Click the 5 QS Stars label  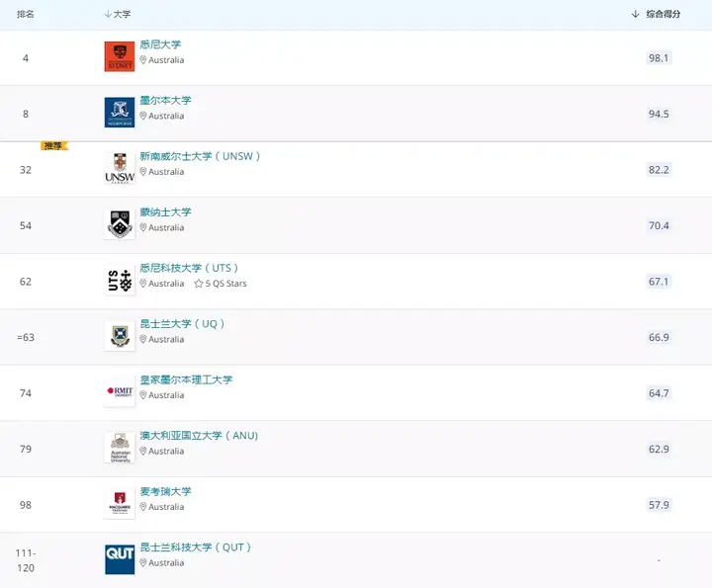pos(225,284)
